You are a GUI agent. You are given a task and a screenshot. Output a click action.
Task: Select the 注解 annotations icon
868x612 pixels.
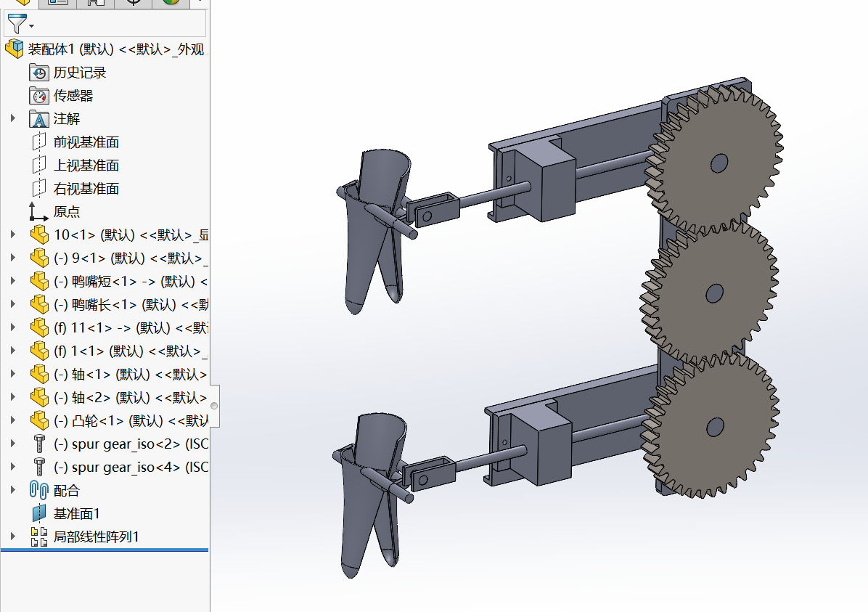[39, 119]
